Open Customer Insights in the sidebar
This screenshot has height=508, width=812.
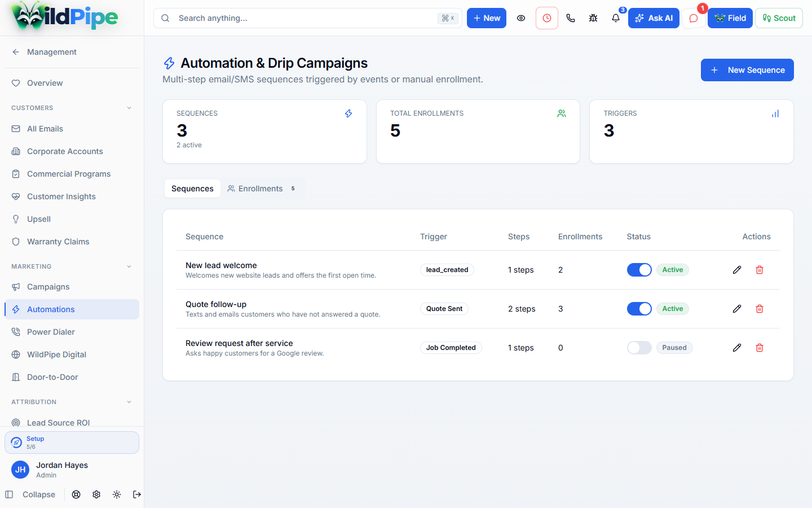(x=72, y=196)
